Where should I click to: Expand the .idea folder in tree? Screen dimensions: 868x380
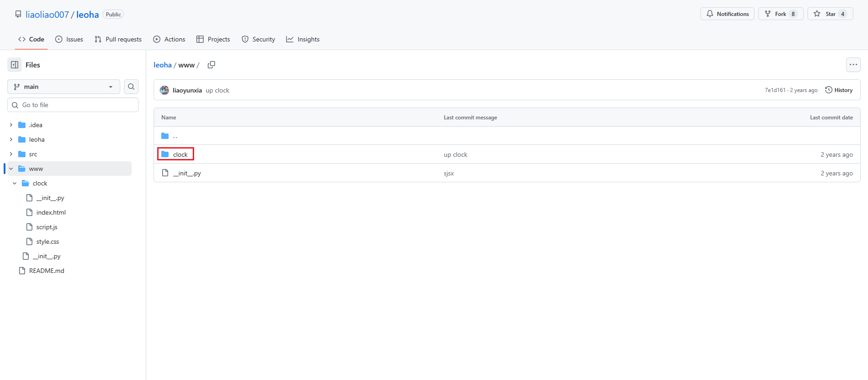[11, 125]
